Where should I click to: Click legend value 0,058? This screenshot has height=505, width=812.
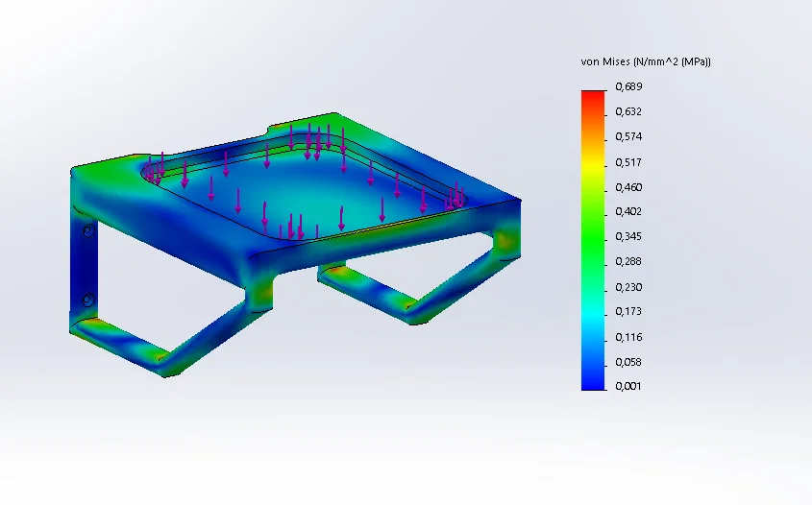(628, 362)
